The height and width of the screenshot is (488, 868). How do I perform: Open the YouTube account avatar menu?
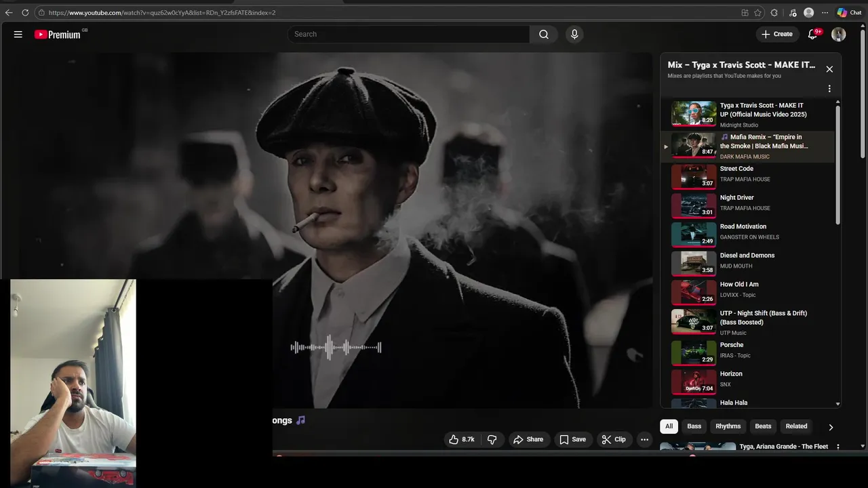839,35
